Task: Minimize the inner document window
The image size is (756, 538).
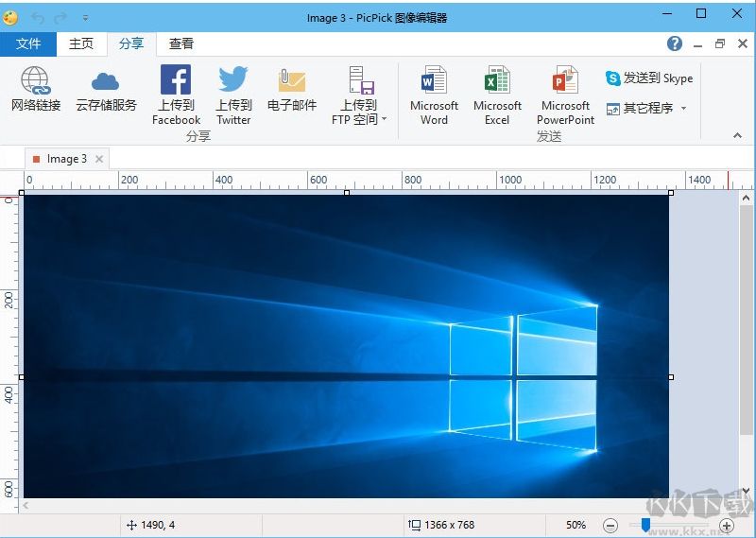Action: (697, 44)
